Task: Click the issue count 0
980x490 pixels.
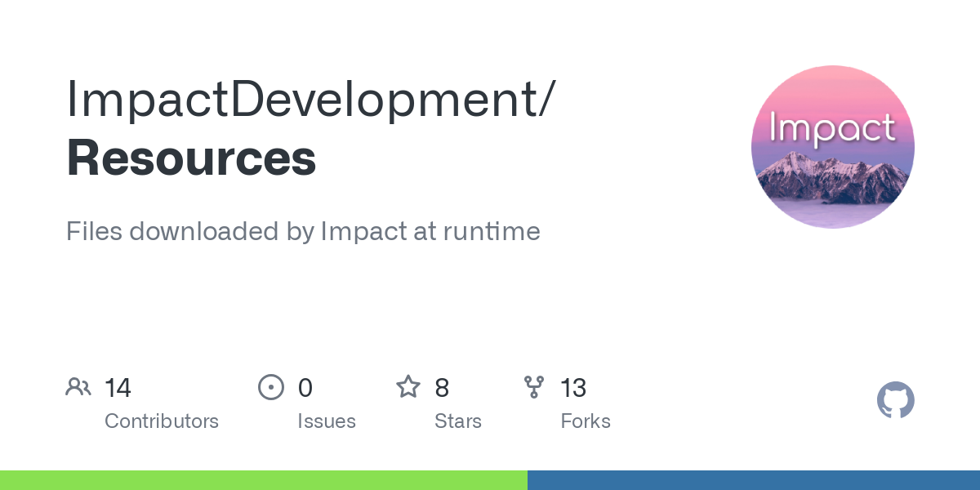Action: point(305,388)
